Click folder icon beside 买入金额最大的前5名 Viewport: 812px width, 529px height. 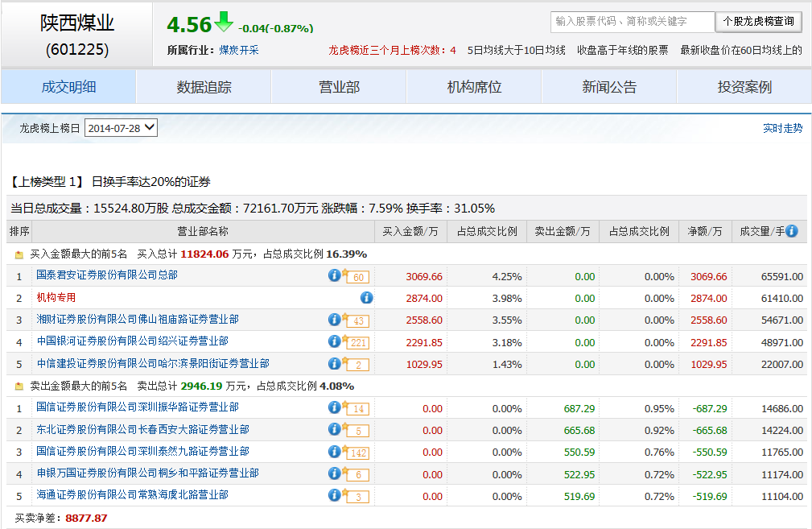(19, 255)
